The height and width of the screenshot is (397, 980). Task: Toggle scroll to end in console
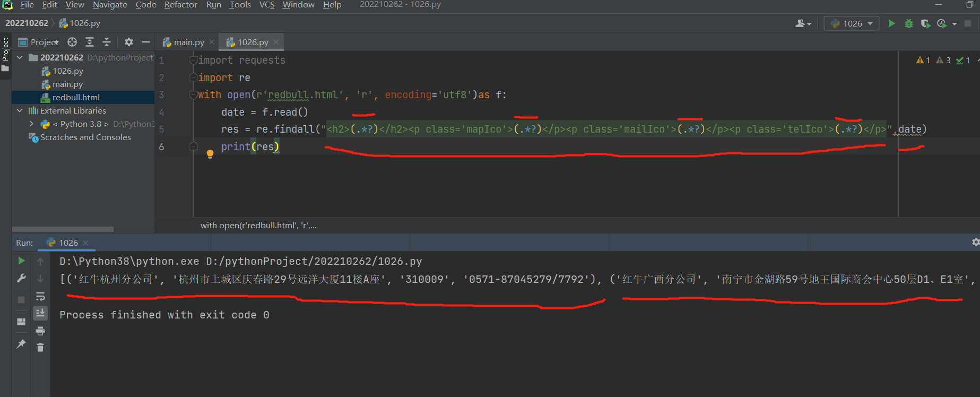(x=40, y=313)
